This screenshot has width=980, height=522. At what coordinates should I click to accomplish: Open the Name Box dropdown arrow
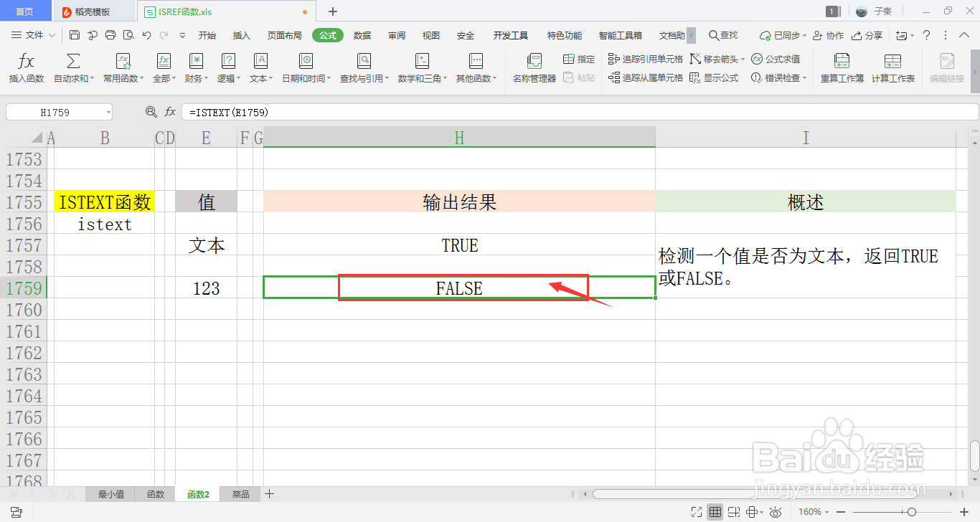(108, 112)
